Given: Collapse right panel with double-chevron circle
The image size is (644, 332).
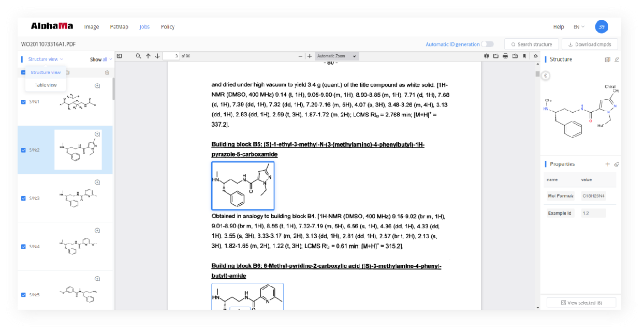Looking at the screenshot, I should click(x=546, y=76).
